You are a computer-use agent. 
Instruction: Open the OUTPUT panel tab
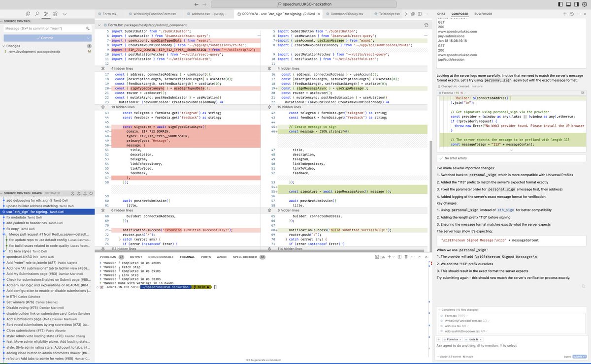[x=136, y=257]
